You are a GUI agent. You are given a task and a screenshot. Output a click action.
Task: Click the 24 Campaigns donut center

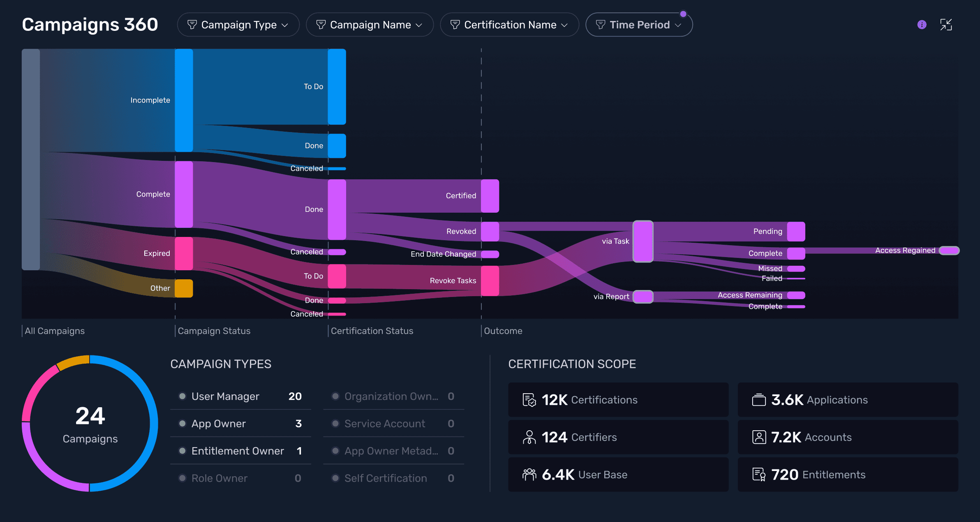90,424
